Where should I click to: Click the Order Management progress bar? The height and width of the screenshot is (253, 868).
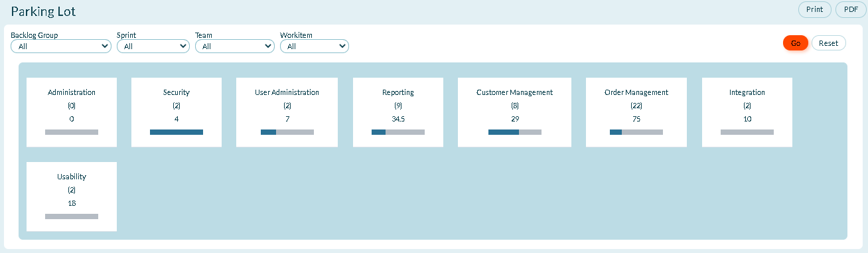click(x=636, y=132)
